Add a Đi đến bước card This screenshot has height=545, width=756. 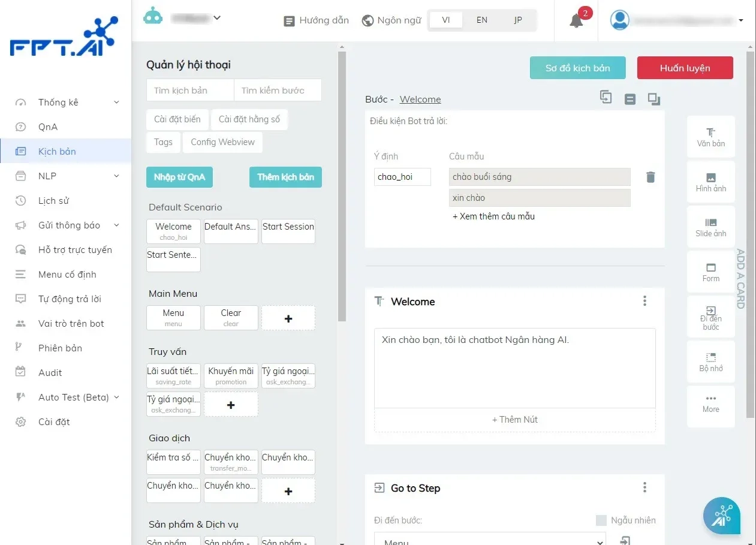click(711, 317)
